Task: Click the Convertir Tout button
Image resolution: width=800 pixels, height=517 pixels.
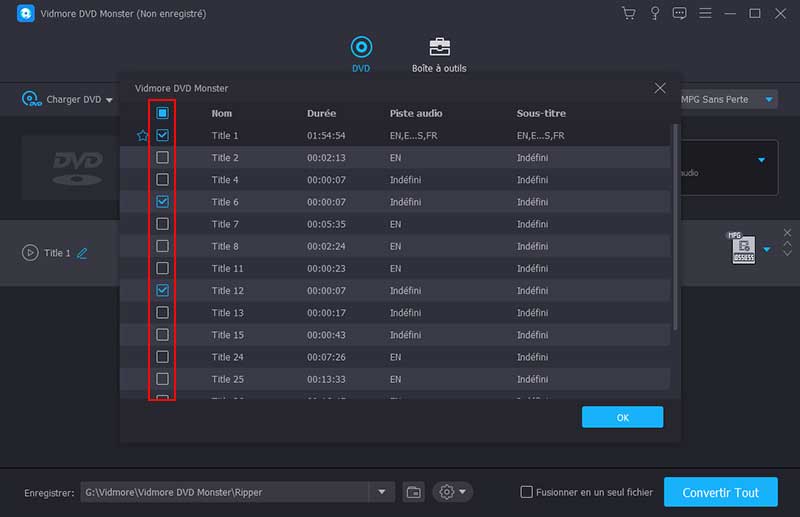Action: click(x=720, y=492)
